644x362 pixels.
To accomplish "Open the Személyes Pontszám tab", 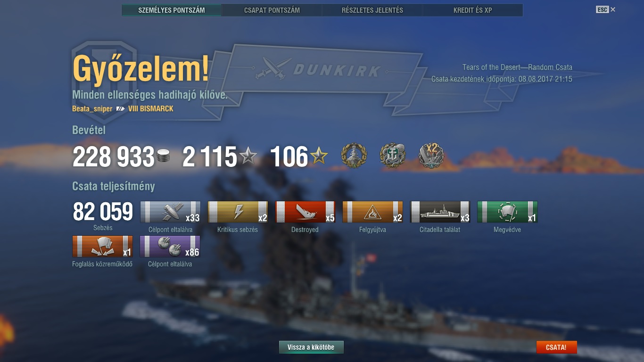I will [x=172, y=10].
